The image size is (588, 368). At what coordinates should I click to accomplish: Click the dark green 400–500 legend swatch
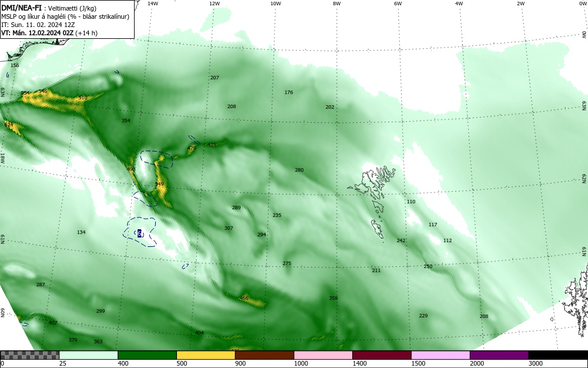147,355
